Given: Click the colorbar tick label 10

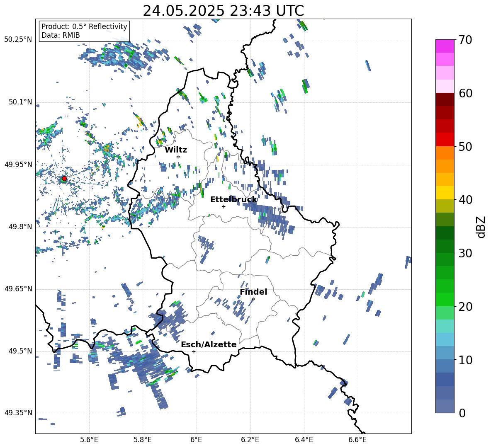Looking at the screenshot, I should 465,360.
